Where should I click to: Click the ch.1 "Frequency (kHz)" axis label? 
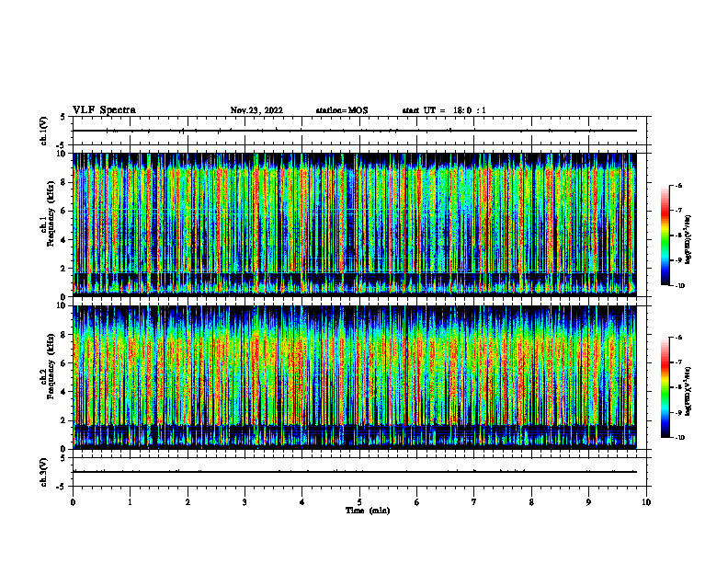click(50, 213)
